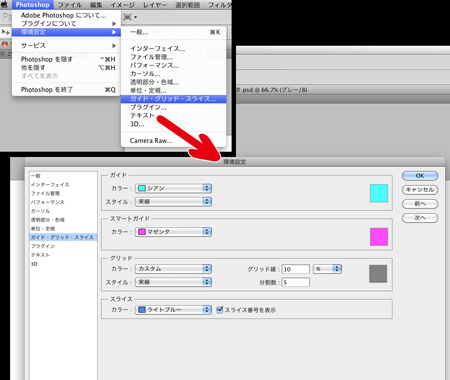Click the magenta smart guide color swatch
The image size is (450, 380).
[x=379, y=237]
